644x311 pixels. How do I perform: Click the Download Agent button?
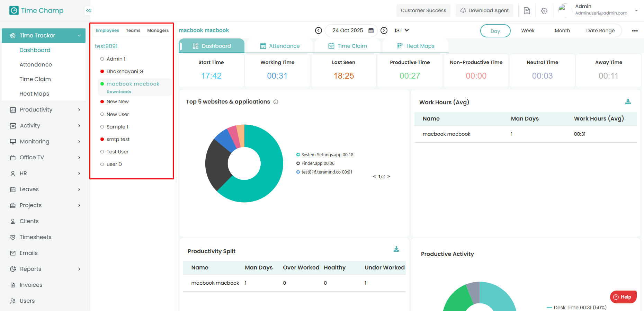click(x=484, y=10)
